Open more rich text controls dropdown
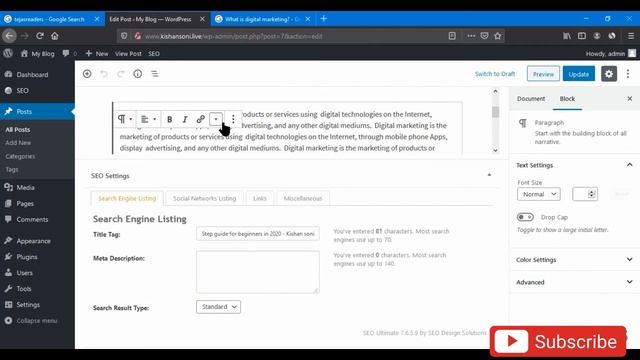Screen dimensions: 640x360 (216, 119)
